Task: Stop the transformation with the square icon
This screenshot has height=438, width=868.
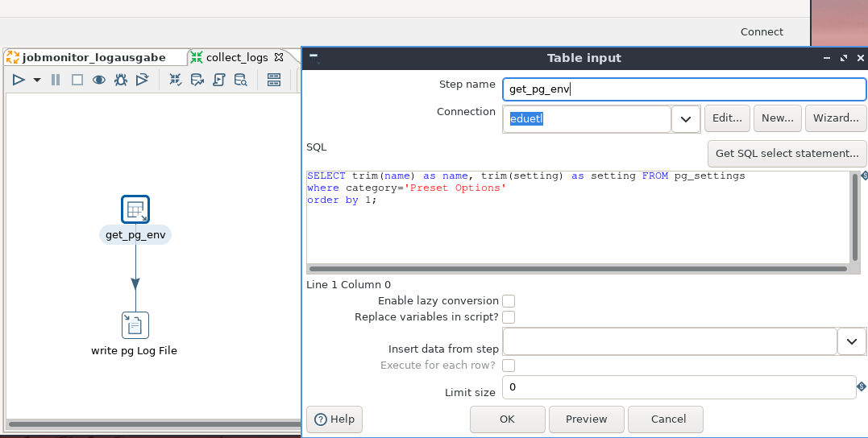Action: point(77,81)
